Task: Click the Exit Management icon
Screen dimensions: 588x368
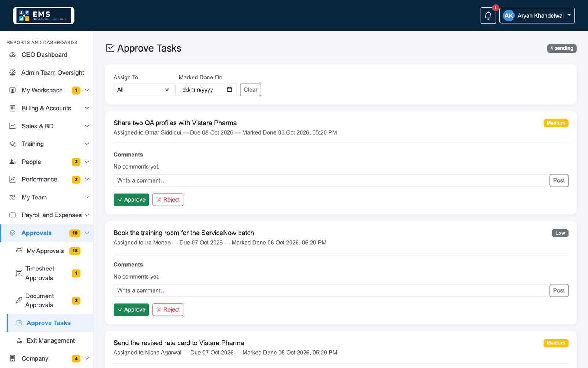Action: click(x=19, y=341)
